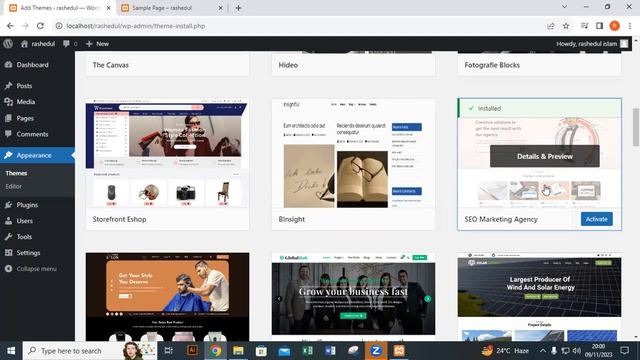Click the Blnsight theme thumbnail
The height and width of the screenshot is (360, 640).
click(353, 153)
